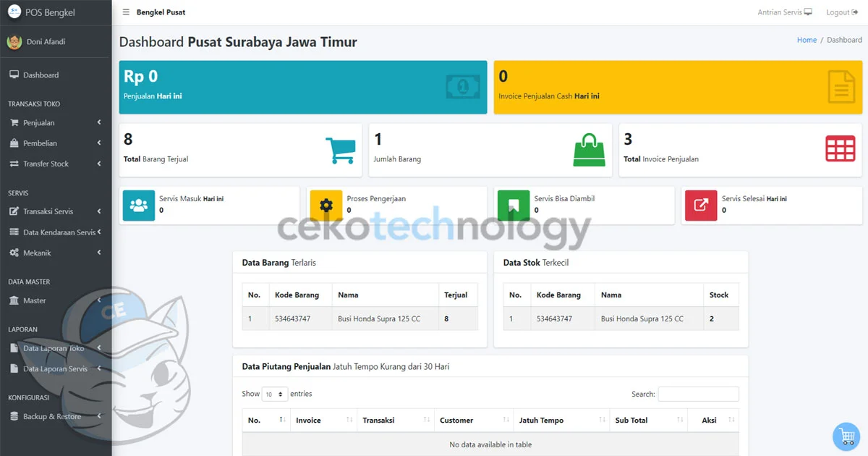The width and height of the screenshot is (868, 456).
Task: Click the Logout link
Action: click(x=841, y=12)
